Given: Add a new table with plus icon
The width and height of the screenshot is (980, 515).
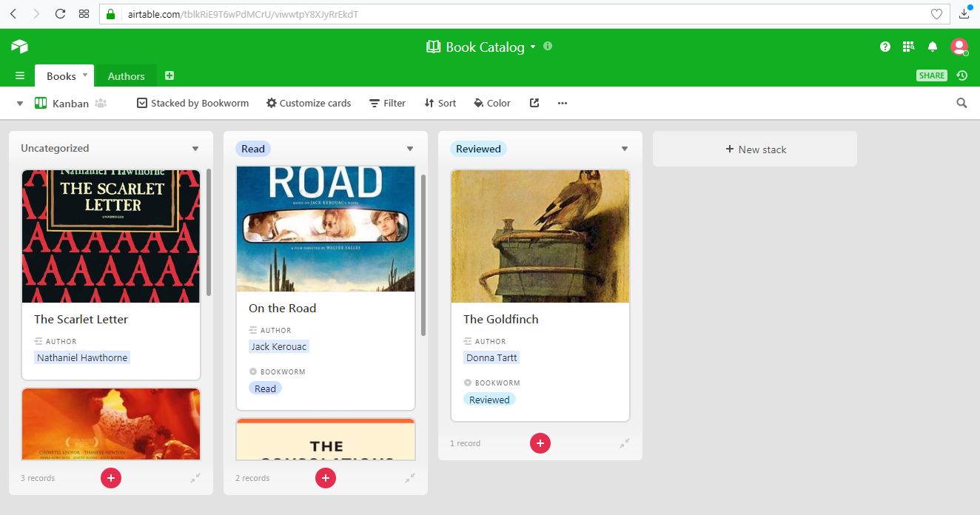Looking at the screenshot, I should tap(170, 75).
